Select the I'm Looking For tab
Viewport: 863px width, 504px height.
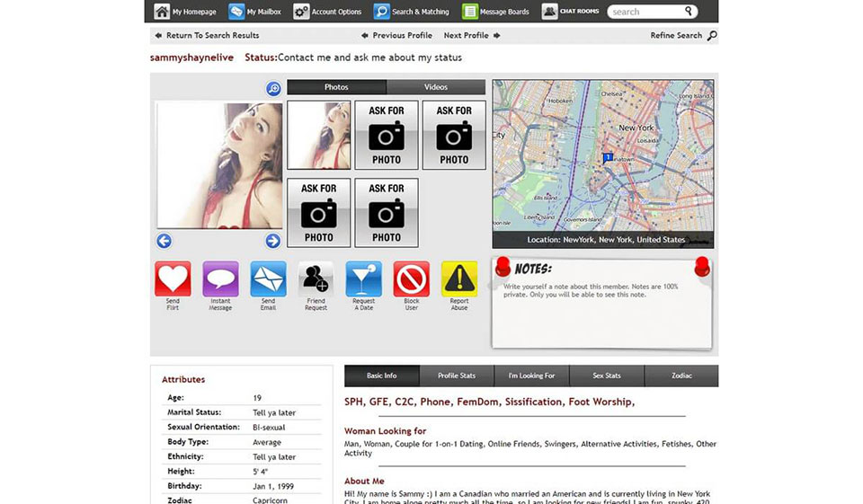tap(531, 376)
